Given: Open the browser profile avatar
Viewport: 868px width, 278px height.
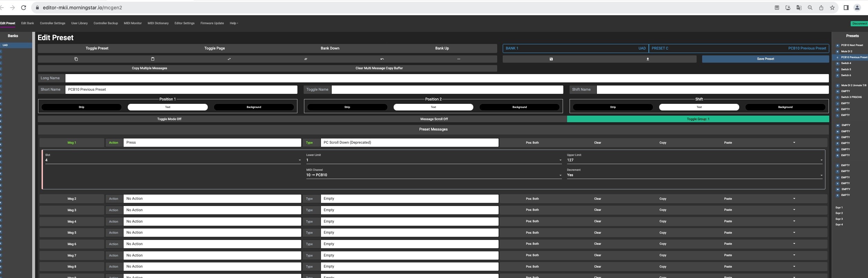Looking at the screenshot, I should 857,8.
